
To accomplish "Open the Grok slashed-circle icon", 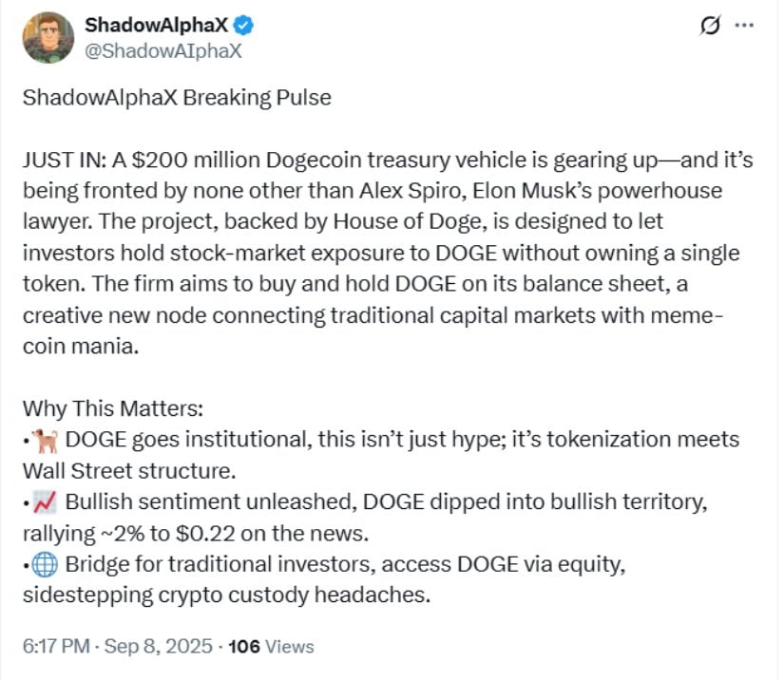I will point(710,25).
